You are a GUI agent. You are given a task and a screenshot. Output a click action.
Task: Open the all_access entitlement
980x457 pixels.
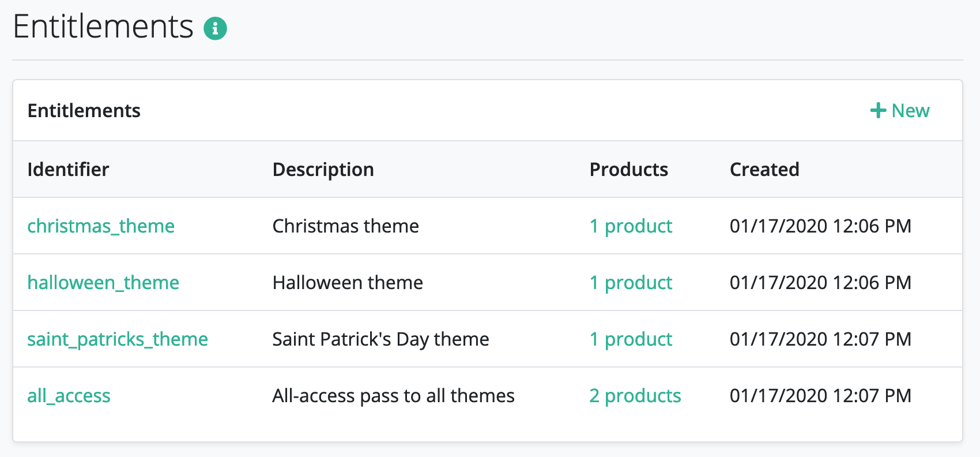pos(69,395)
